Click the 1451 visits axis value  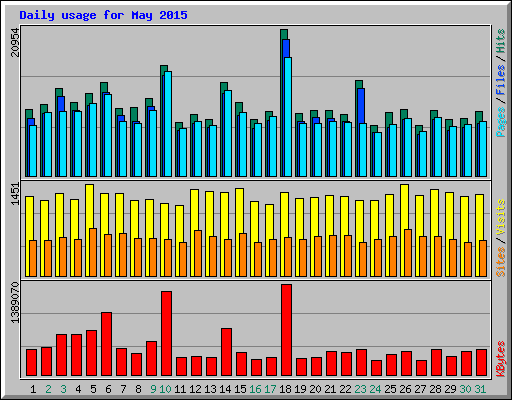[15, 194]
